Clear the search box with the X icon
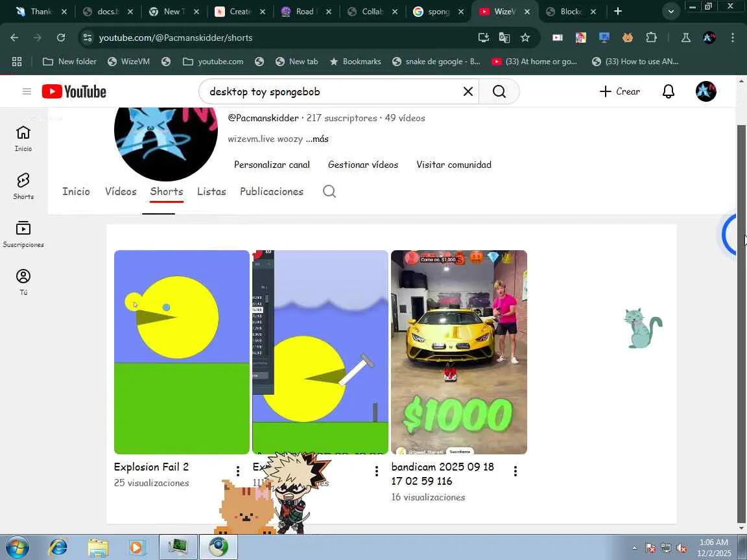 click(x=468, y=91)
